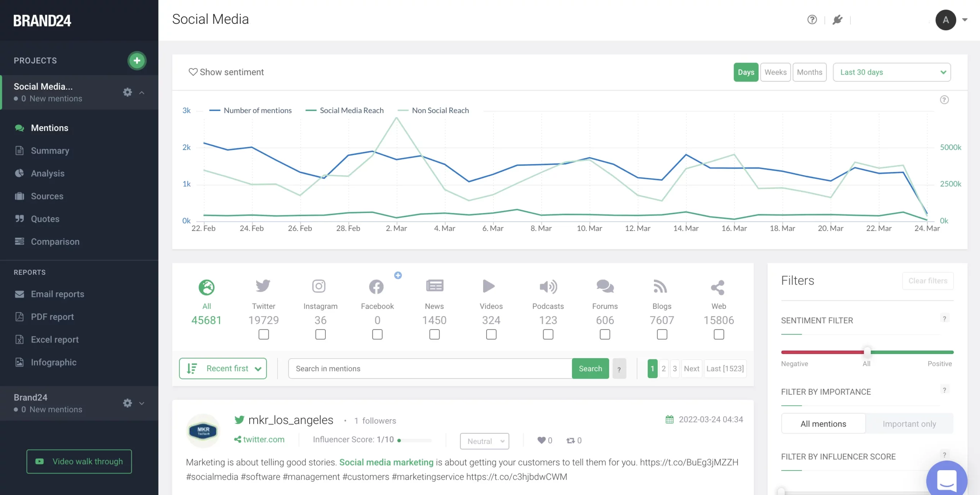Viewport: 980px width, 495px height.
Task: Toggle the News source checkbox
Action: click(434, 334)
